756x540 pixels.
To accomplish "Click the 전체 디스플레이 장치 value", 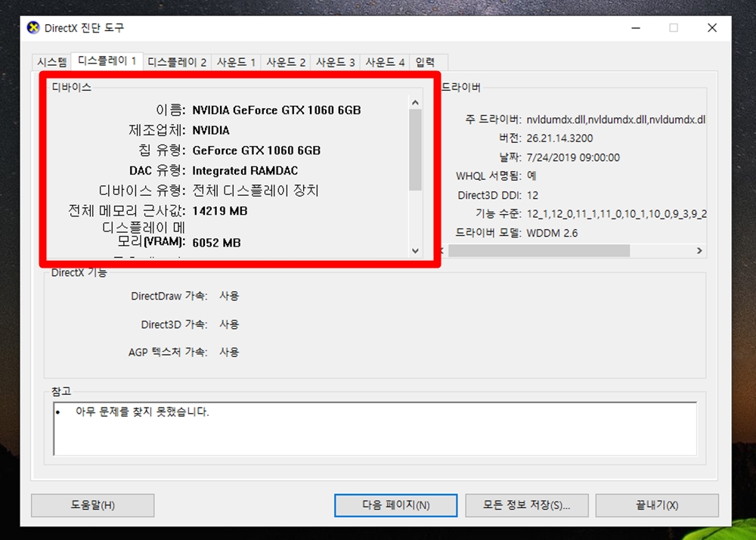I will (256, 191).
